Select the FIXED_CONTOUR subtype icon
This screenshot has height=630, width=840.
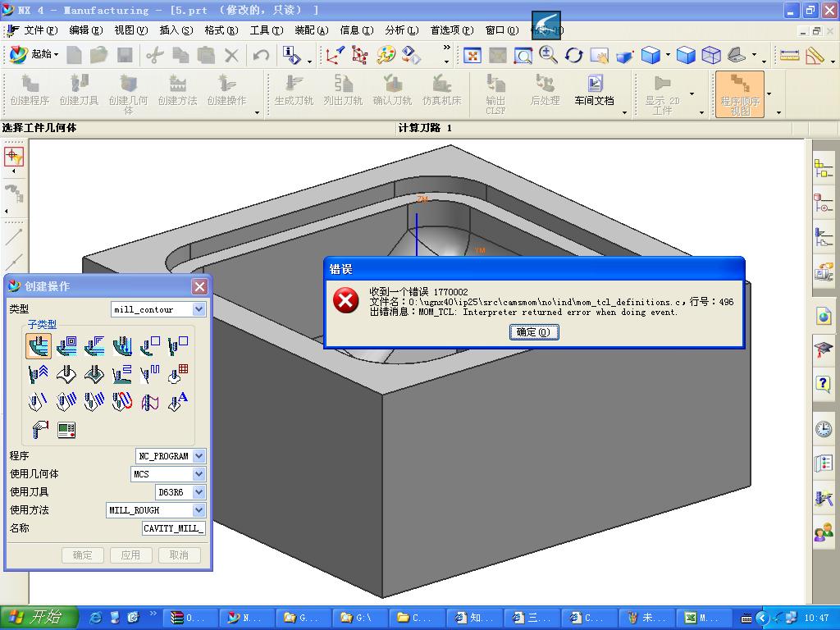point(66,374)
